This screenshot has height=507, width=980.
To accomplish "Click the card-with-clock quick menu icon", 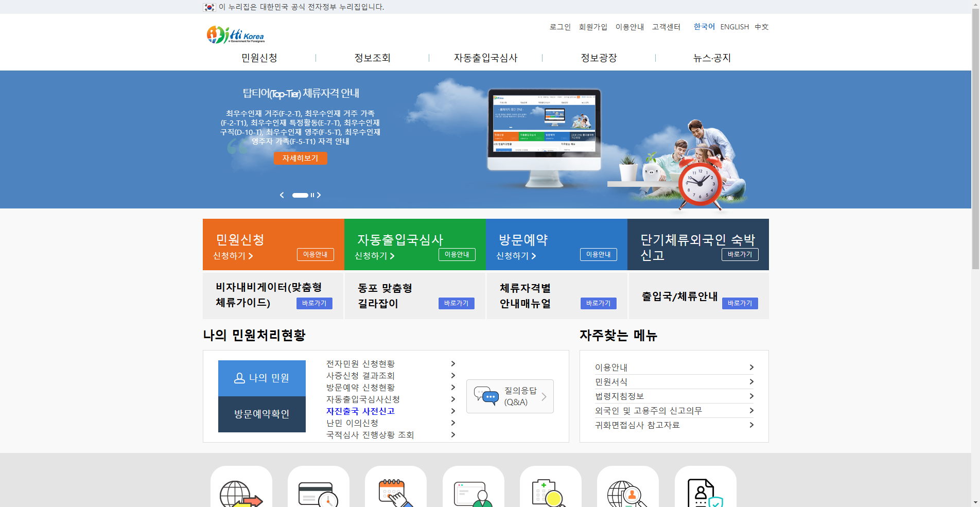I will [318, 493].
